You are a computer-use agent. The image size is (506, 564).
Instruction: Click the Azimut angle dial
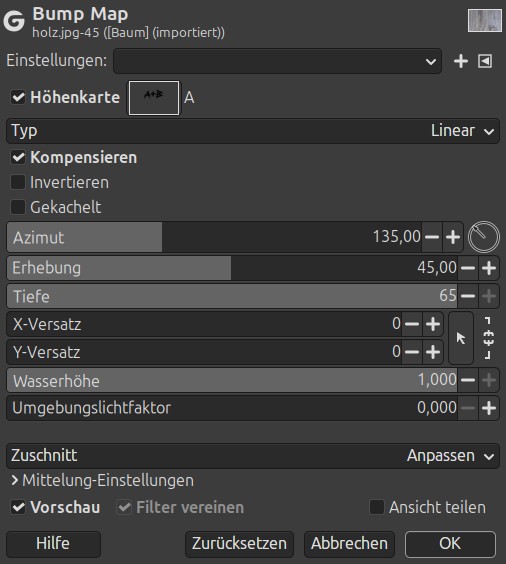pyautogui.click(x=484, y=237)
